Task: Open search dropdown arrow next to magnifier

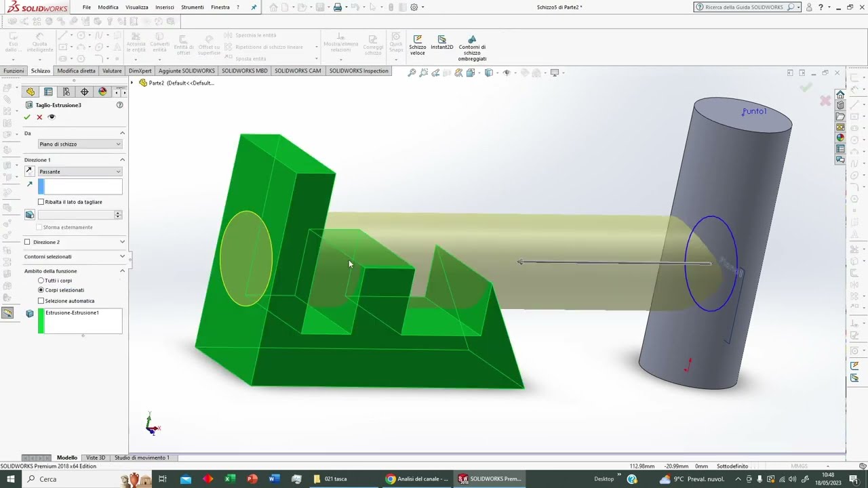Action: (x=798, y=7)
